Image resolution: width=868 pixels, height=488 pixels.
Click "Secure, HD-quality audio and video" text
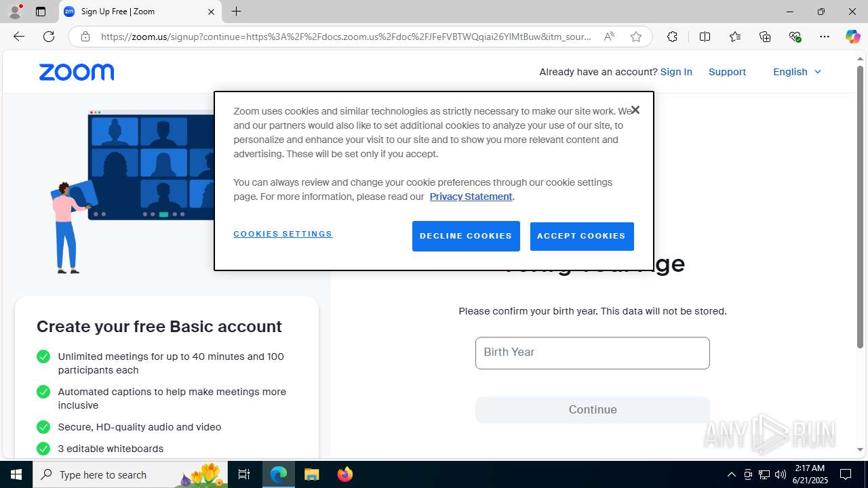(x=140, y=427)
